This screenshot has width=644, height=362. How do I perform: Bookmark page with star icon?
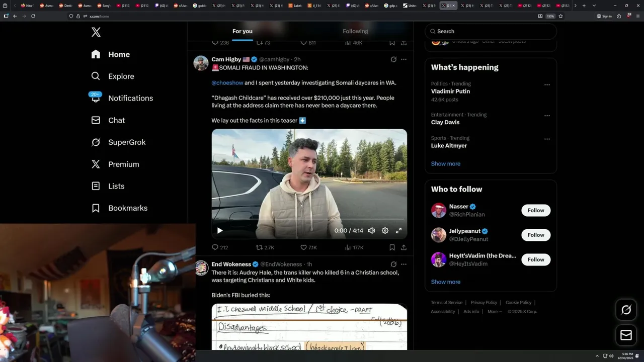coord(560,16)
